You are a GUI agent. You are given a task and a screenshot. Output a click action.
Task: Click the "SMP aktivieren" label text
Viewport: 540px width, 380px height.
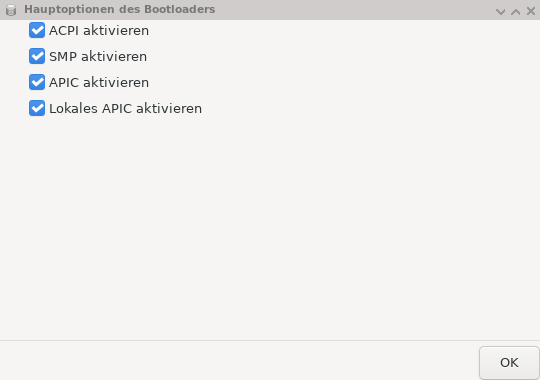tap(98, 57)
